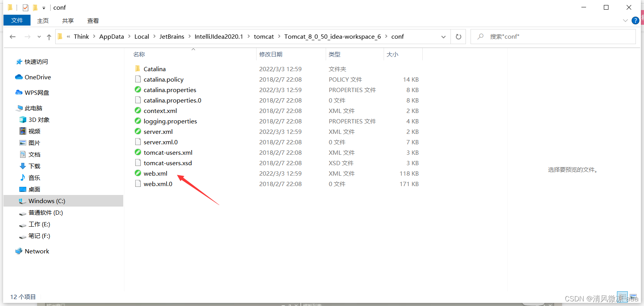Click the server.xml green file icon

click(138, 132)
